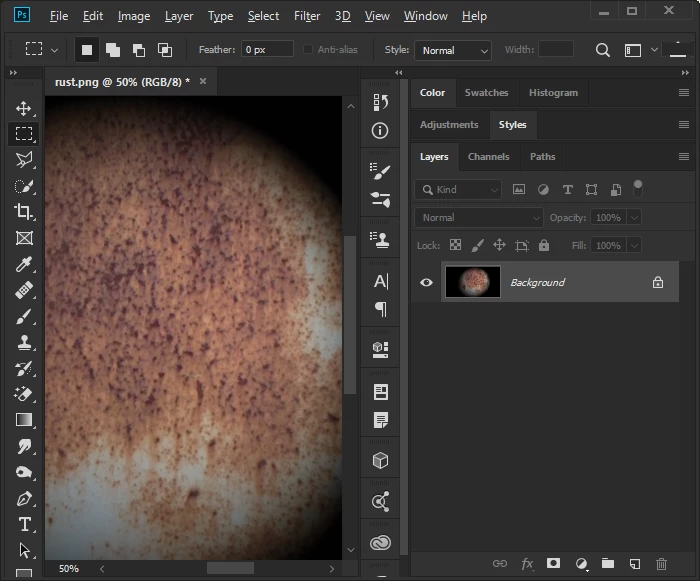Pick the Eyedropper tool
Viewport: 700px width, 581px height.
(24, 264)
